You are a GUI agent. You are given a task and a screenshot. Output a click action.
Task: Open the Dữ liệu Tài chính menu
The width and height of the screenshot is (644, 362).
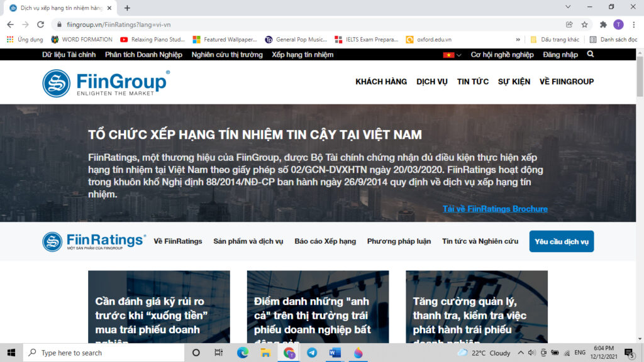click(x=69, y=55)
